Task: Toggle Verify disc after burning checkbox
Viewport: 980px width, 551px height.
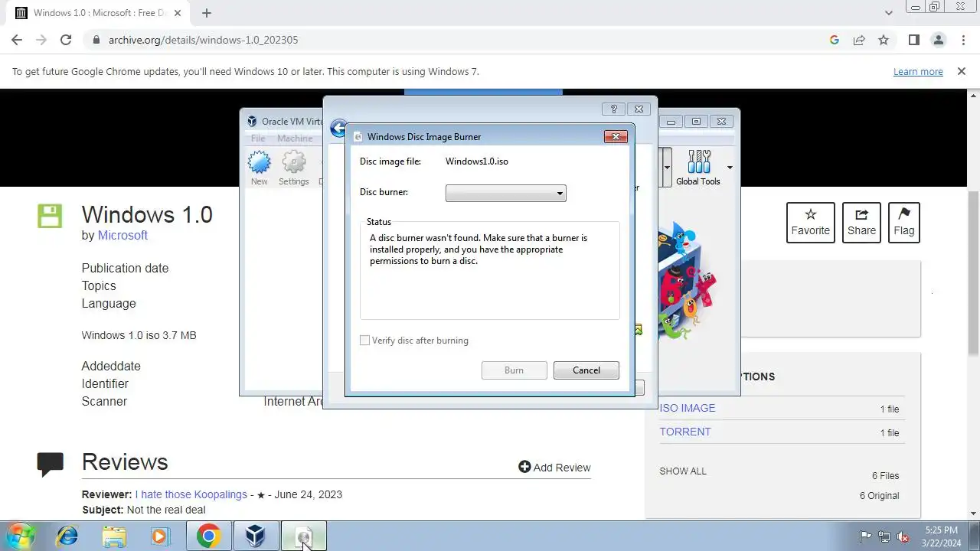Action: 365,341
